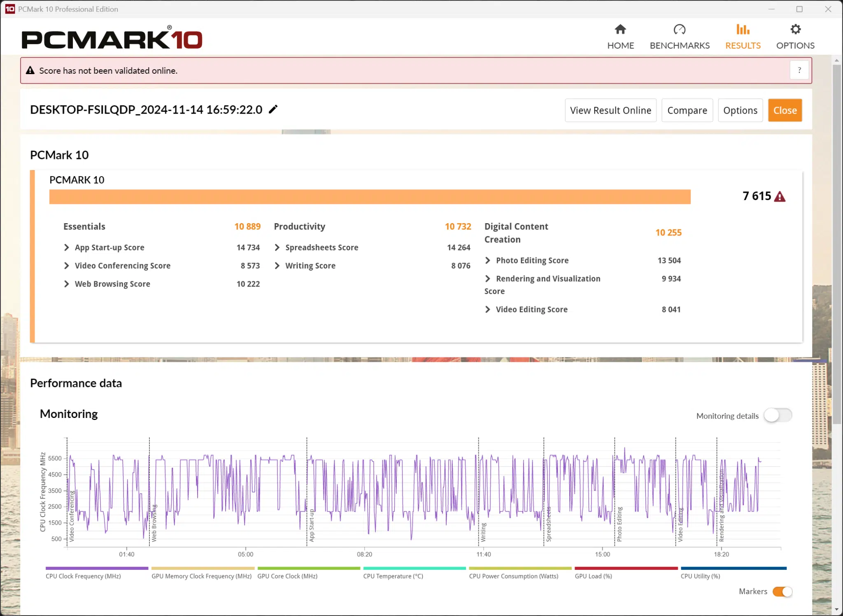Expand Photo Editing Score details
The width and height of the screenshot is (843, 616).
488,260
